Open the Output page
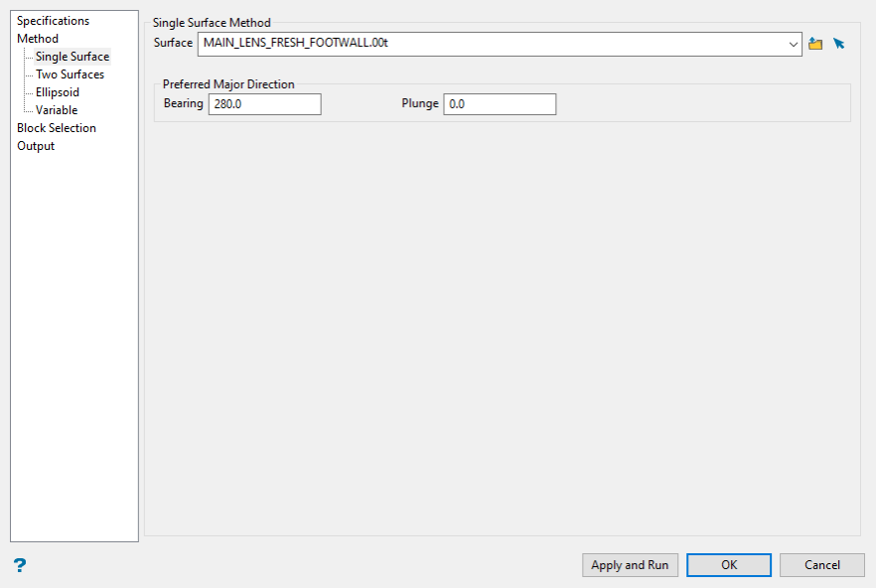Image resolution: width=876 pixels, height=588 pixels. point(36,146)
